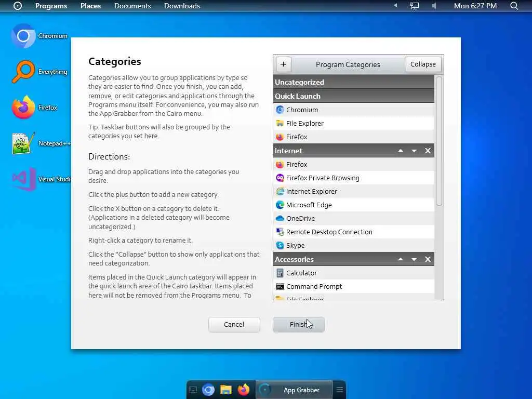Launch File Explorer from the taskbar
The height and width of the screenshot is (399, 532).
(x=225, y=390)
